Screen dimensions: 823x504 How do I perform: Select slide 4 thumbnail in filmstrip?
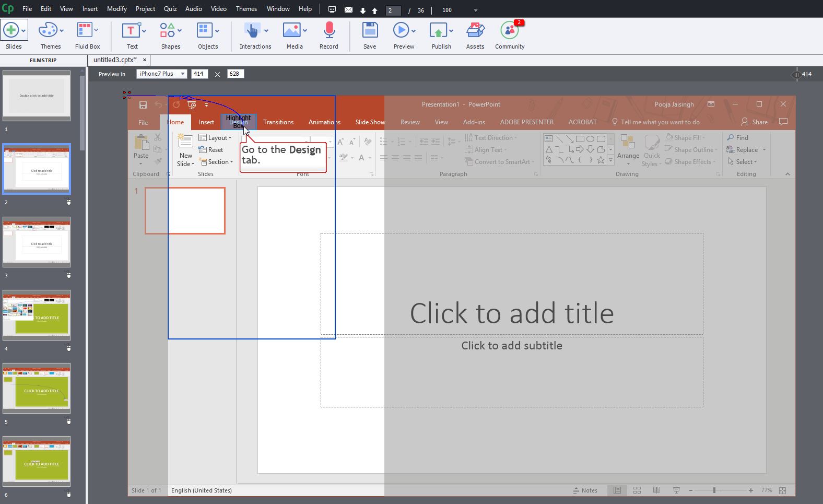pos(37,315)
